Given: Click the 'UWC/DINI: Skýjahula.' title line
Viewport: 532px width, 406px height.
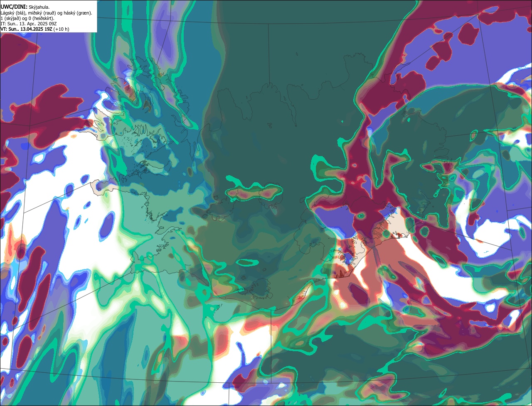Looking at the screenshot, I should coord(25,7).
